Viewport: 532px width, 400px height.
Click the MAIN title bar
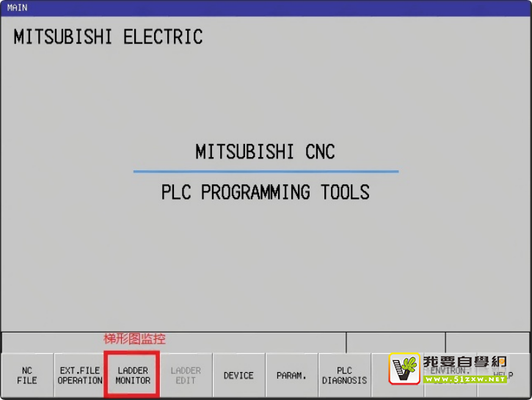[x=266, y=7]
